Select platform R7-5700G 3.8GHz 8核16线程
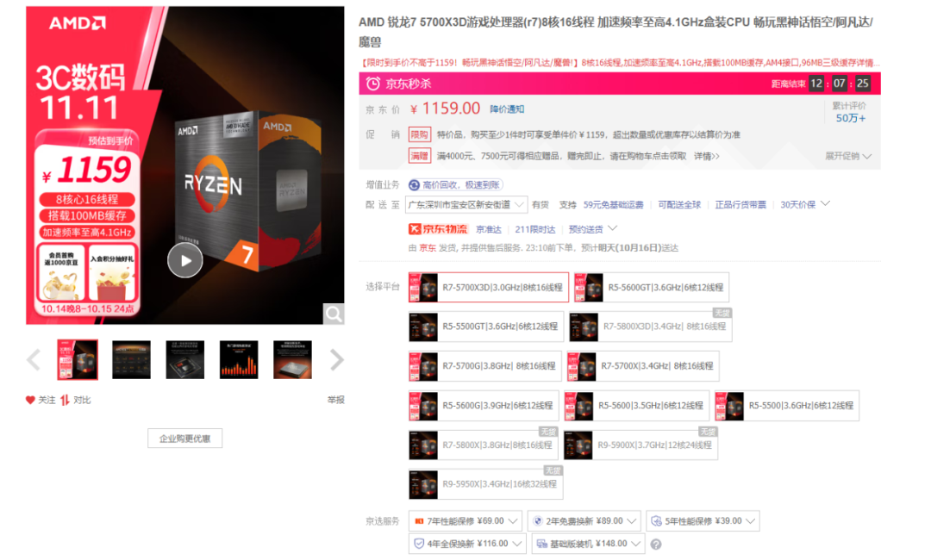Screen dimensions: 931x560 coord(484,366)
